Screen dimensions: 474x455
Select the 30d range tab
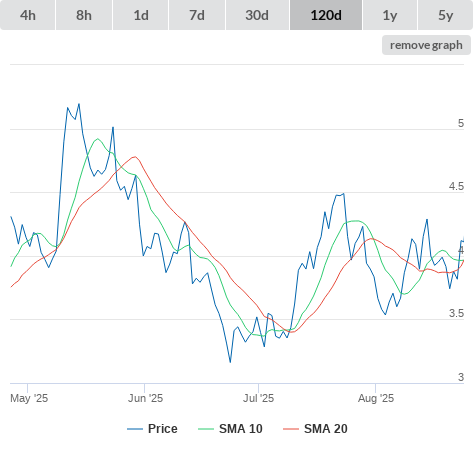pos(257,15)
